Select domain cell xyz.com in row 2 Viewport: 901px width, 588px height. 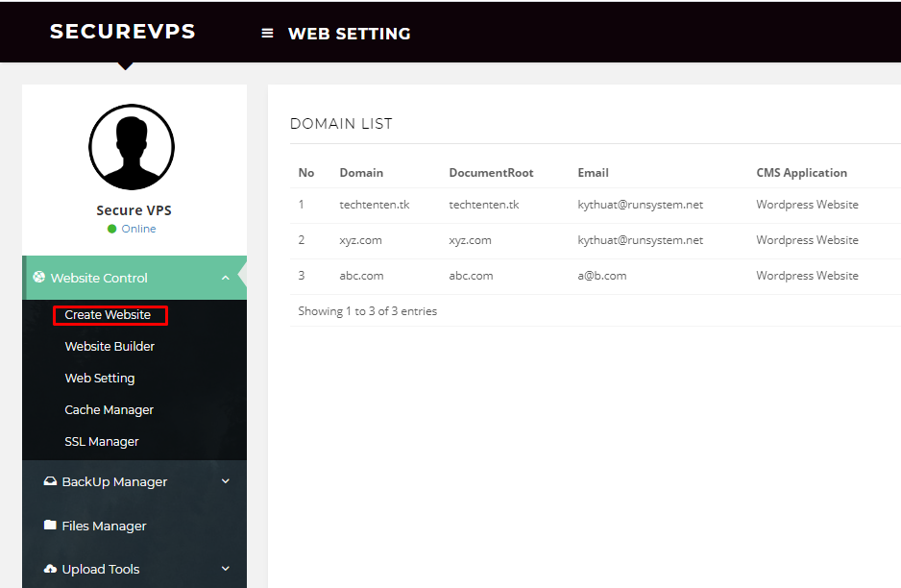pyautogui.click(x=361, y=240)
